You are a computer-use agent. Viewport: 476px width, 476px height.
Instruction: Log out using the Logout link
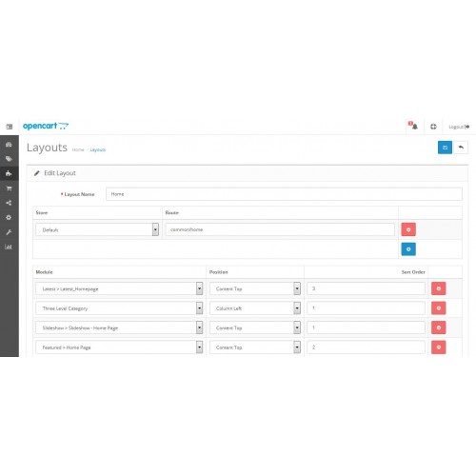(459, 127)
